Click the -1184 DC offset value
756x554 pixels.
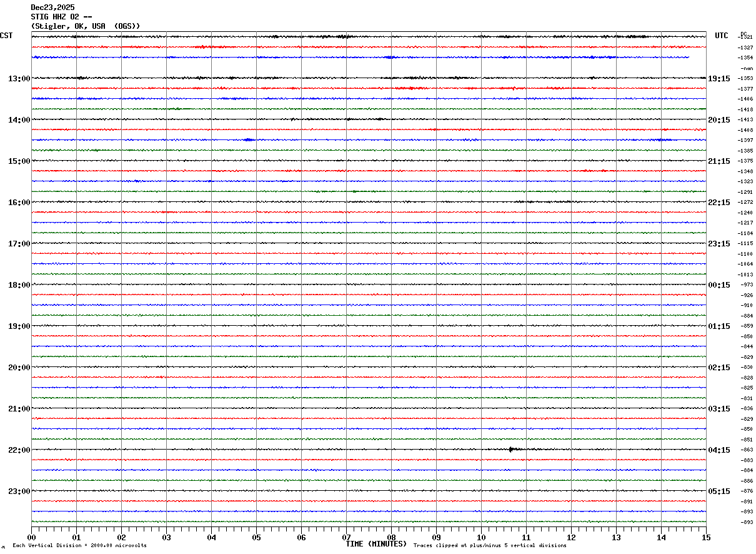pyautogui.click(x=745, y=233)
